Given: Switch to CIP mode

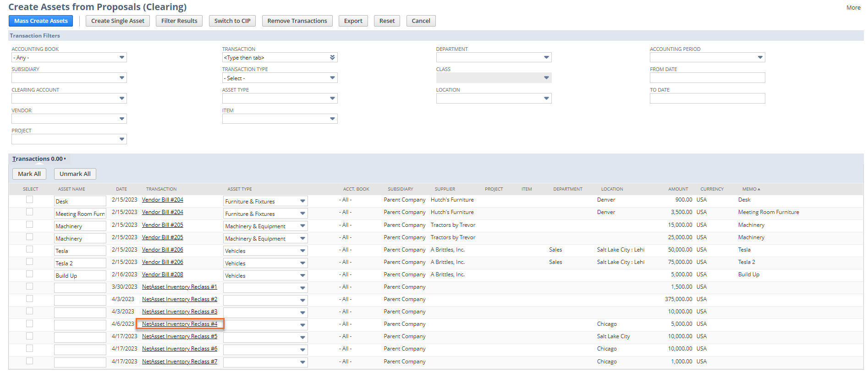Looking at the screenshot, I should pos(232,21).
